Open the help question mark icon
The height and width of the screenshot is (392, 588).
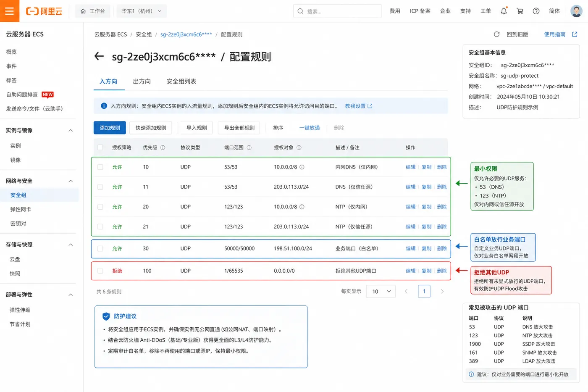click(536, 11)
